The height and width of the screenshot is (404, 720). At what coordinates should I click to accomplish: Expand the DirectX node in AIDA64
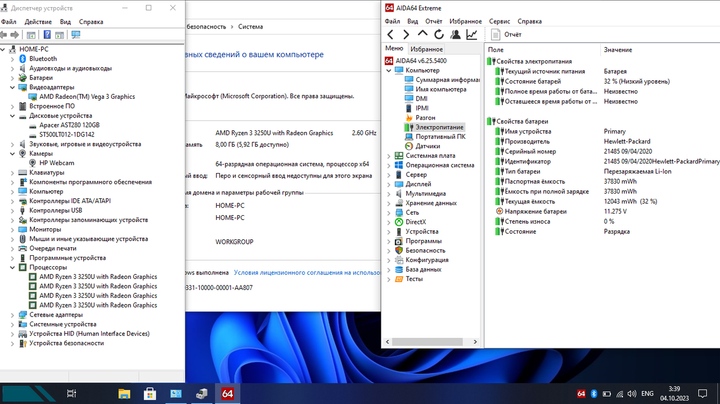[x=389, y=222]
